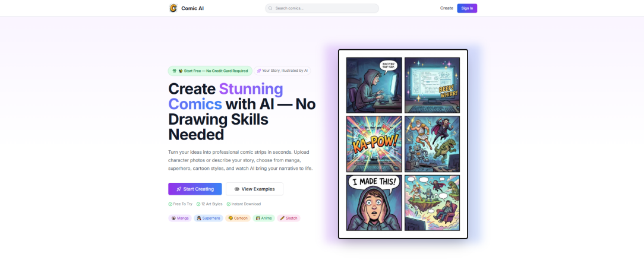644x260 pixels.
Task: Click the eye icon on View Examples
Action: pos(236,189)
